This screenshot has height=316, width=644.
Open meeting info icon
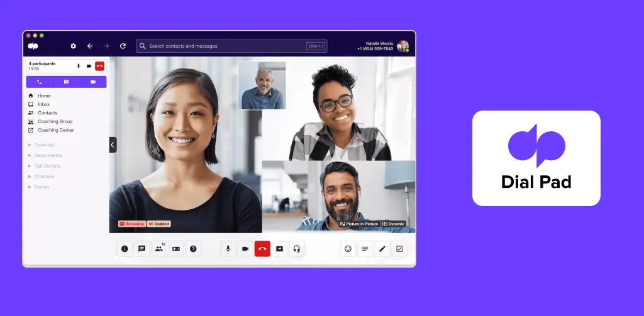click(x=125, y=249)
